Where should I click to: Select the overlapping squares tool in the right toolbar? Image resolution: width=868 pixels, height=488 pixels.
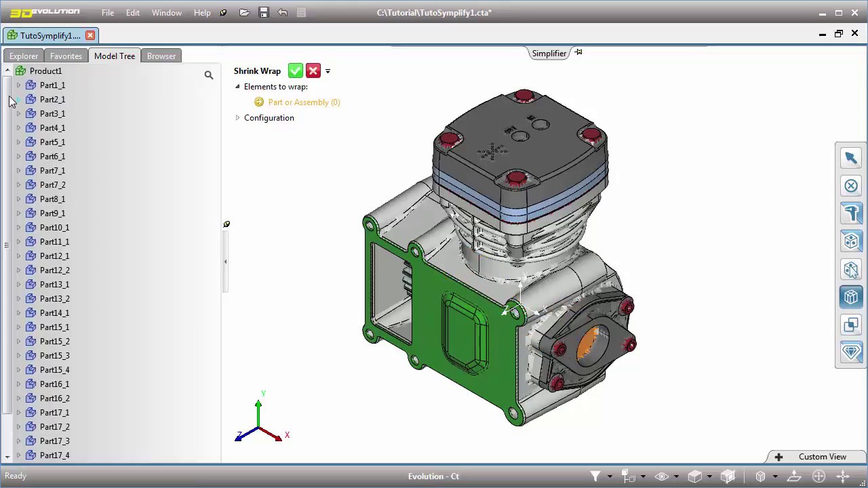pyautogui.click(x=851, y=325)
